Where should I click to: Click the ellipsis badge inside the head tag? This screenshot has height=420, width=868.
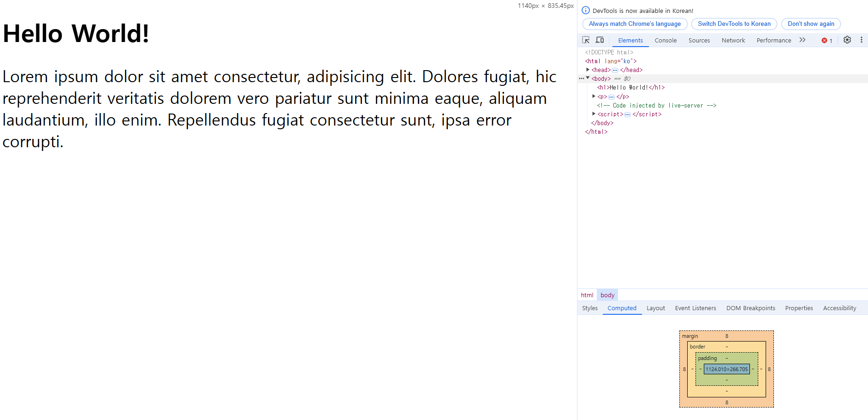pos(615,70)
